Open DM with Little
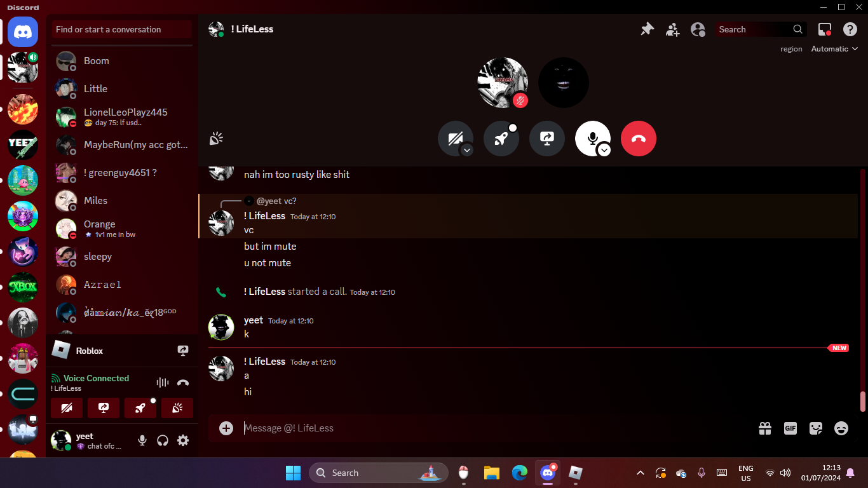Image resolution: width=868 pixels, height=488 pixels. click(x=122, y=89)
